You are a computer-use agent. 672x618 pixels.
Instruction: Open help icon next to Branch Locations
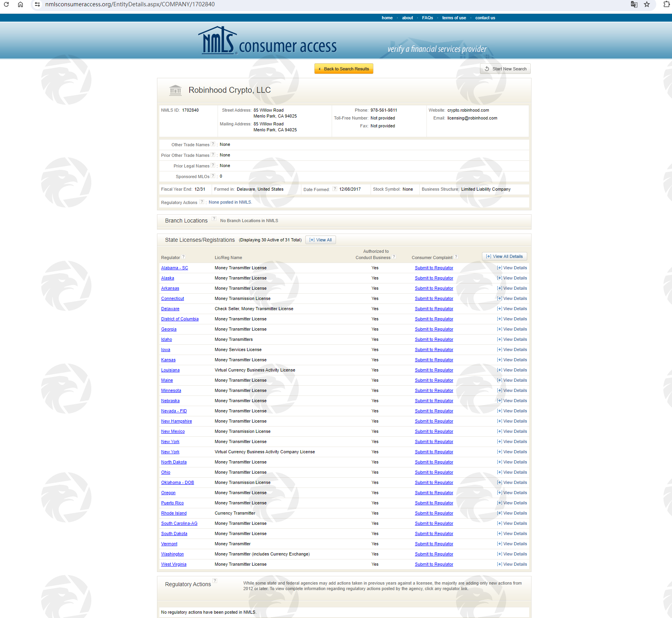[214, 219]
